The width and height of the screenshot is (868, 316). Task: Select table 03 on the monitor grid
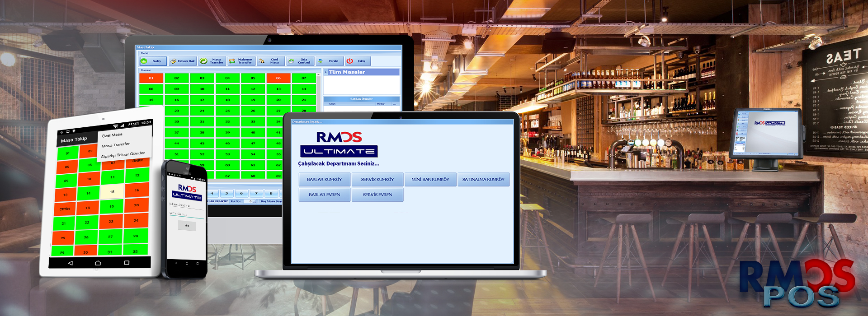click(x=202, y=78)
